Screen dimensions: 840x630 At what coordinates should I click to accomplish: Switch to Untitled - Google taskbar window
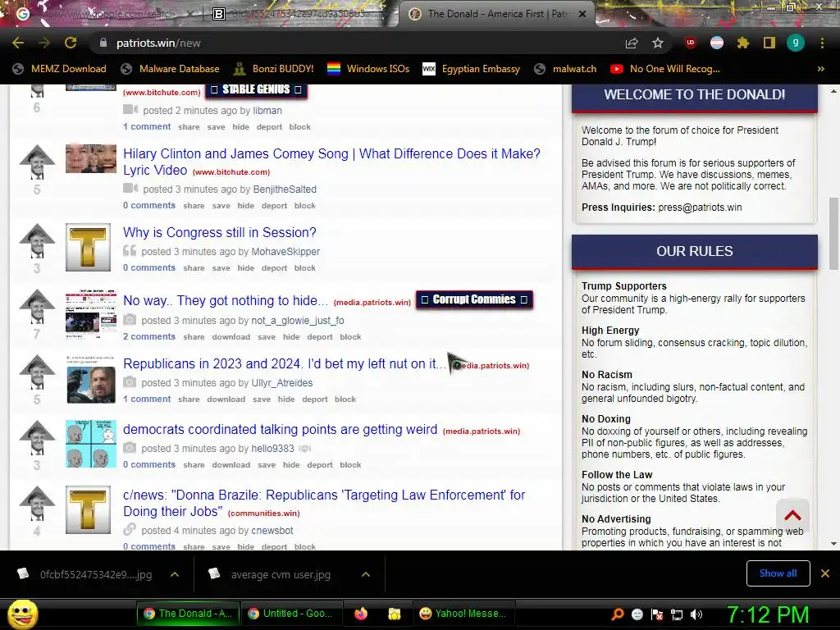coord(291,614)
